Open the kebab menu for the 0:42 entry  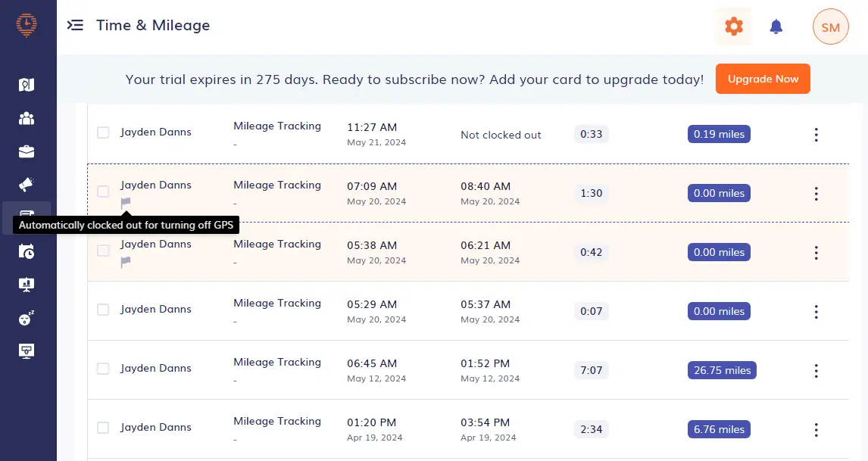pos(816,252)
